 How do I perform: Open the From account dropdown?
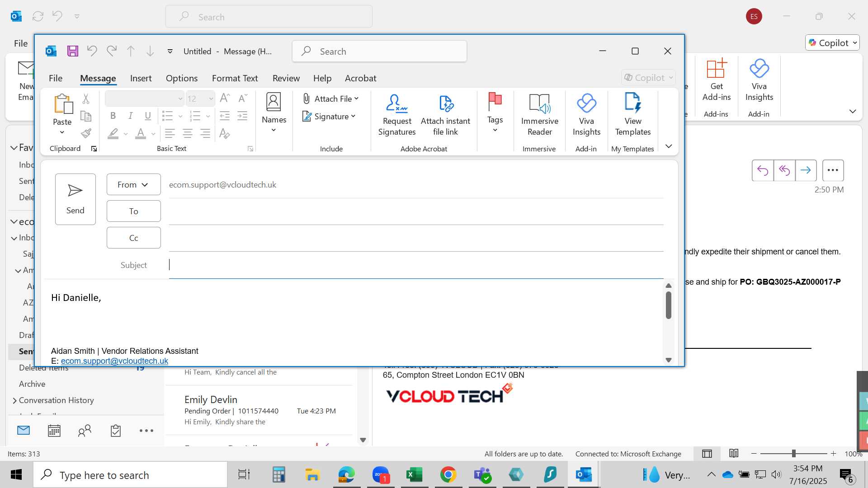click(133, 184)
